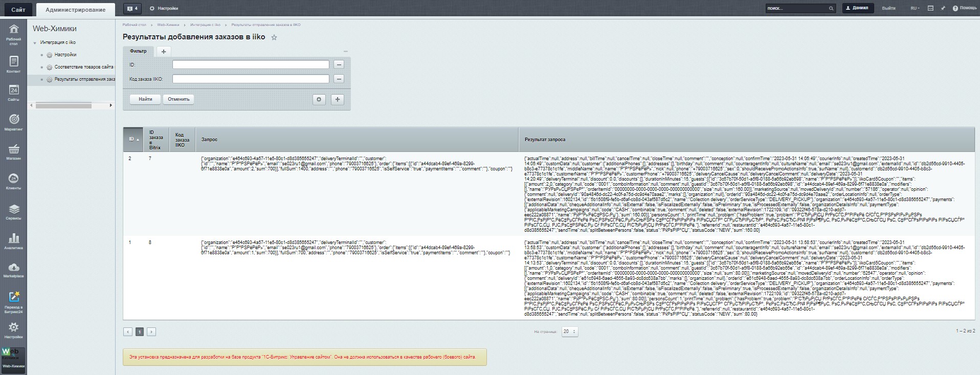Open the Marketplace sidebar icon
The height and width of the screenshot is (375, 980).
[14, 270]
